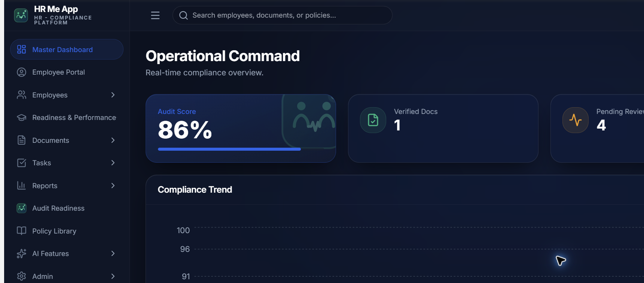Screen dimensions: 644x283
Task: Click the Compliance Trend heading
Action: [195, 190]
